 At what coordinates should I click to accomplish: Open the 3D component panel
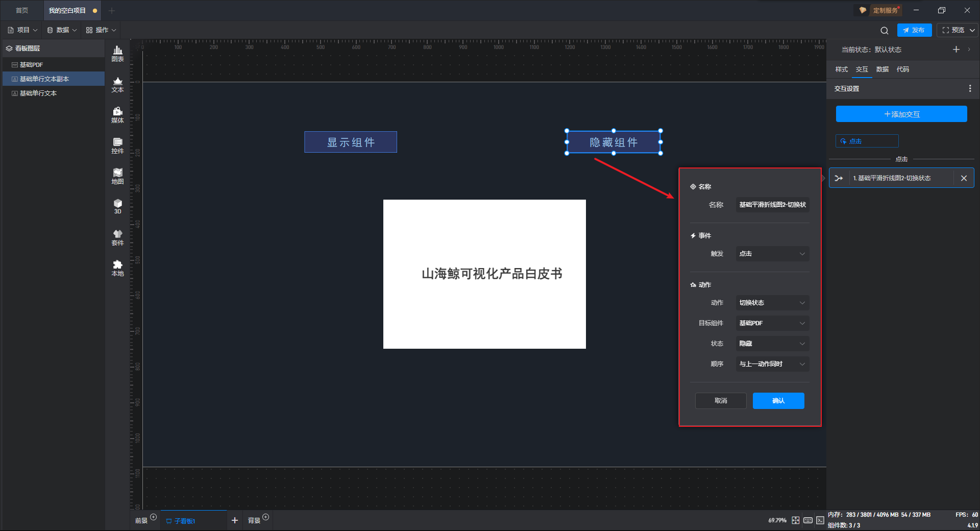pyautogui.click(x=117, y=206)
